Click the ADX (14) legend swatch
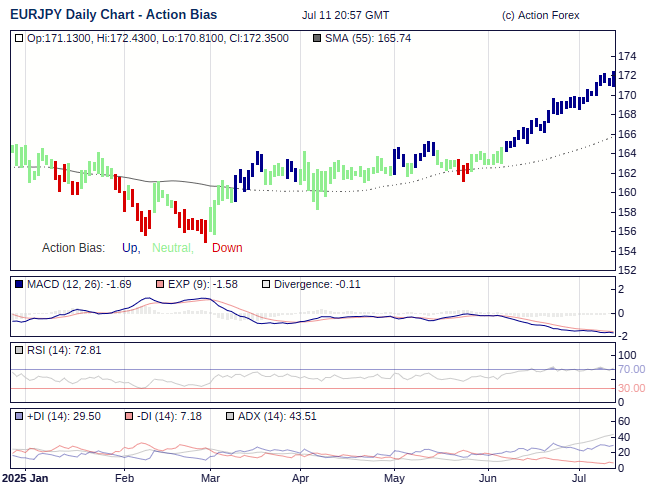 [x=230, y=416]
